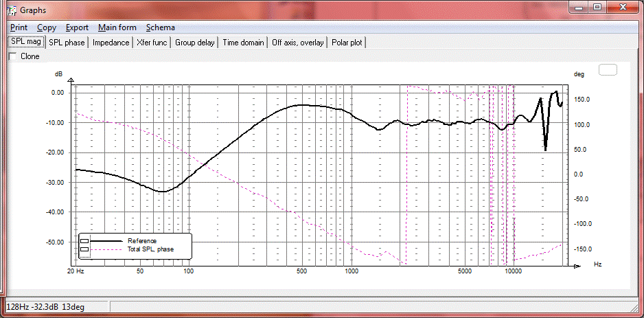Screen dimensions: 644x318
Task: Click the Graphs window title text
Action: [33, 10]
